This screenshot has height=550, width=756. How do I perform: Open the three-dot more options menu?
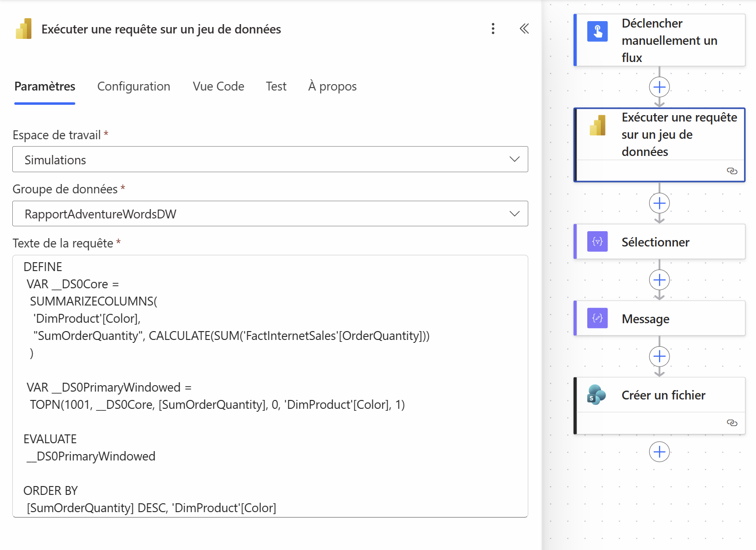click(493, 29)
